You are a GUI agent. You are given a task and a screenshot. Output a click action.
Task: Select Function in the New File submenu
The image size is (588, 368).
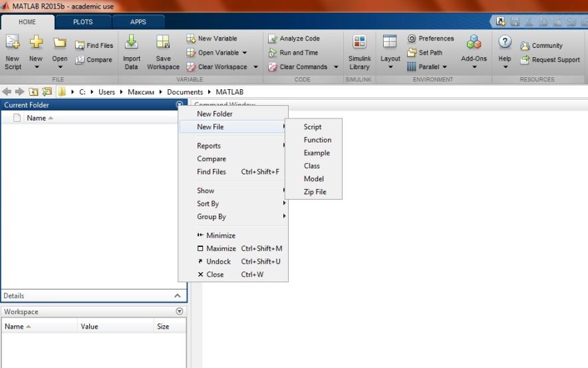click(313, 140)
